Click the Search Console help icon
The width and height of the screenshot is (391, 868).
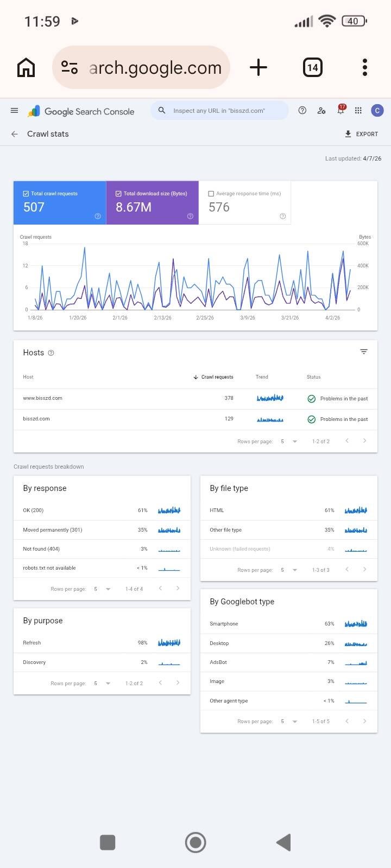302,111
